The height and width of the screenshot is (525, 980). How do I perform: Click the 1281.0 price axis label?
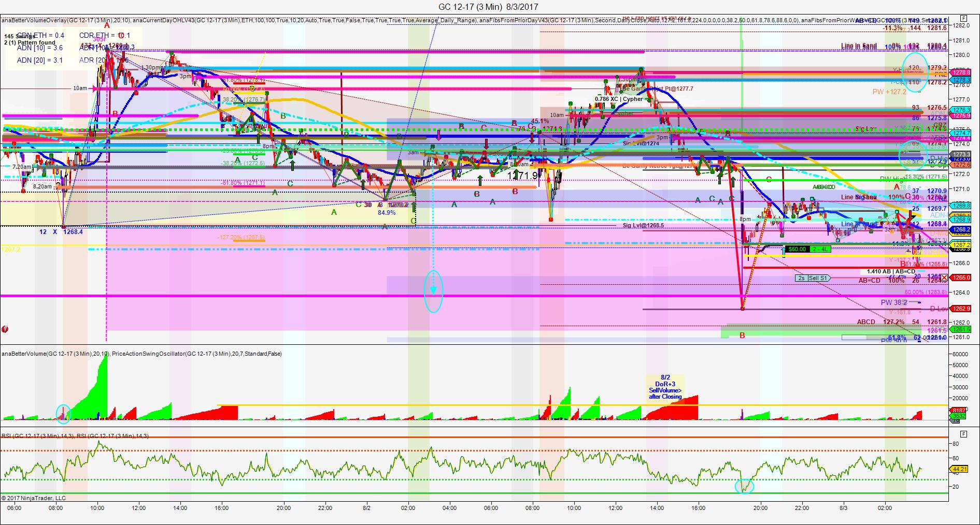point(961,40)
